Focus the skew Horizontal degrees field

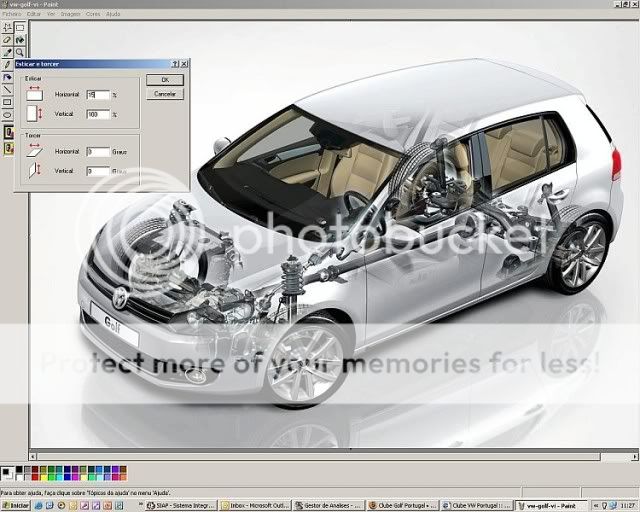98,152
